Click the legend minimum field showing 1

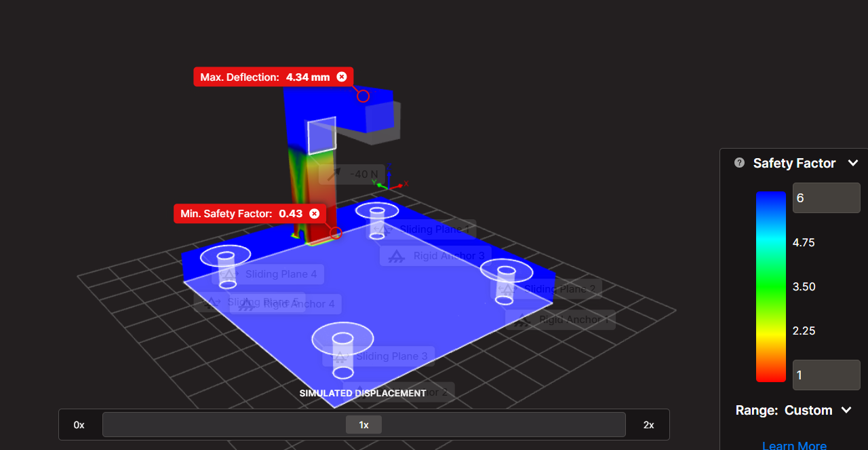pyautogui.click(x=826, y=375)
